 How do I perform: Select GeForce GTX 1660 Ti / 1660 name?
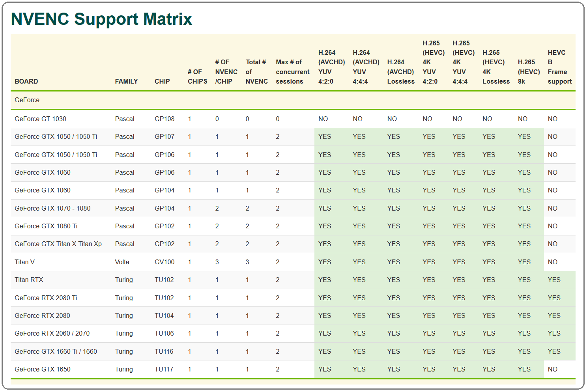click(x=56, y=351)
